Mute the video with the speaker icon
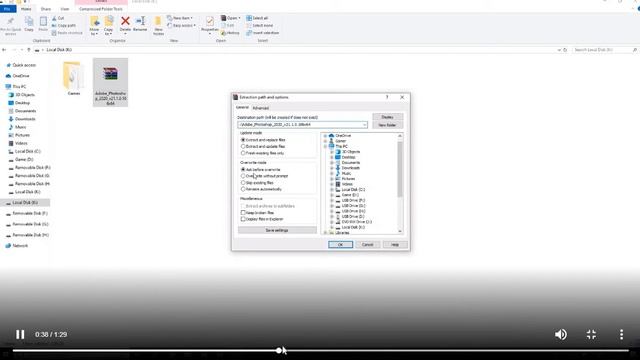This screenshot has width=640, height=360. coord(561,335)
